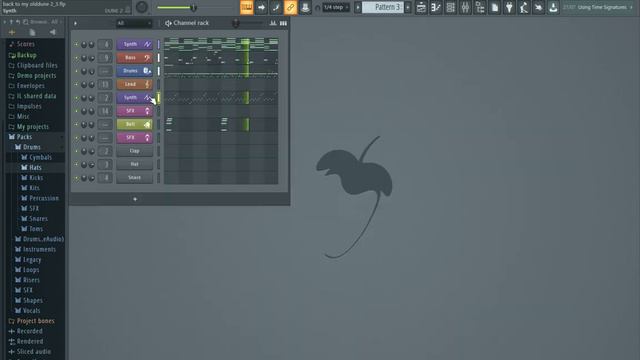Open the playlist view icon
The width and height of the screenshot is (640, 360).
[421, 7]
